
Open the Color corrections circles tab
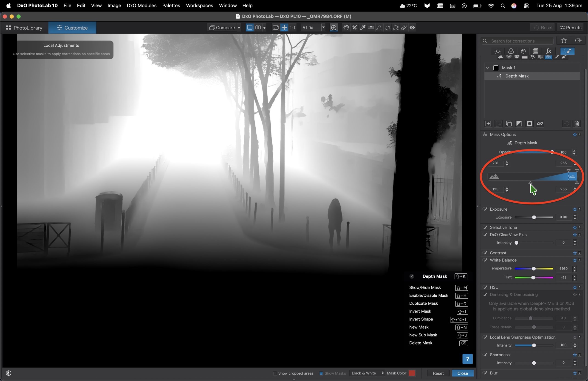click(x=511, y=51)
